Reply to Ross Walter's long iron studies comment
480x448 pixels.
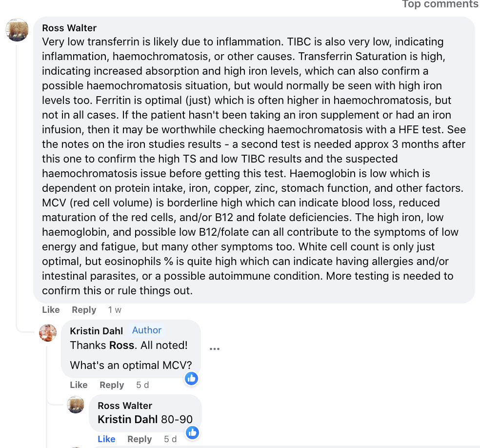pos(84,310)
